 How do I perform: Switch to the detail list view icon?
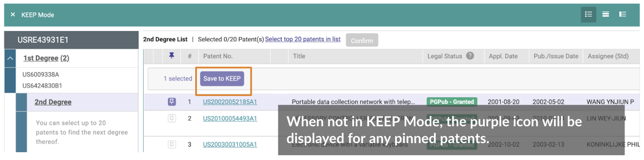tap(623, 14)
